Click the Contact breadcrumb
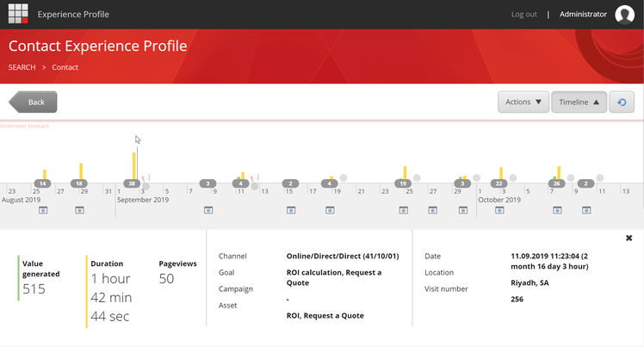Screen dimensions: 644x347 coord(65,67)
